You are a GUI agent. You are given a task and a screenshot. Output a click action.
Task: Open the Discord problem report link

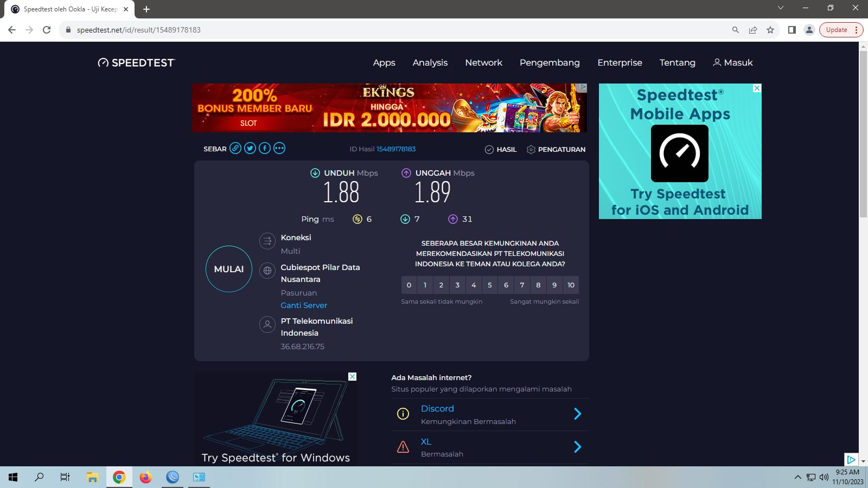pyautogui.click(x=437, y=408)
